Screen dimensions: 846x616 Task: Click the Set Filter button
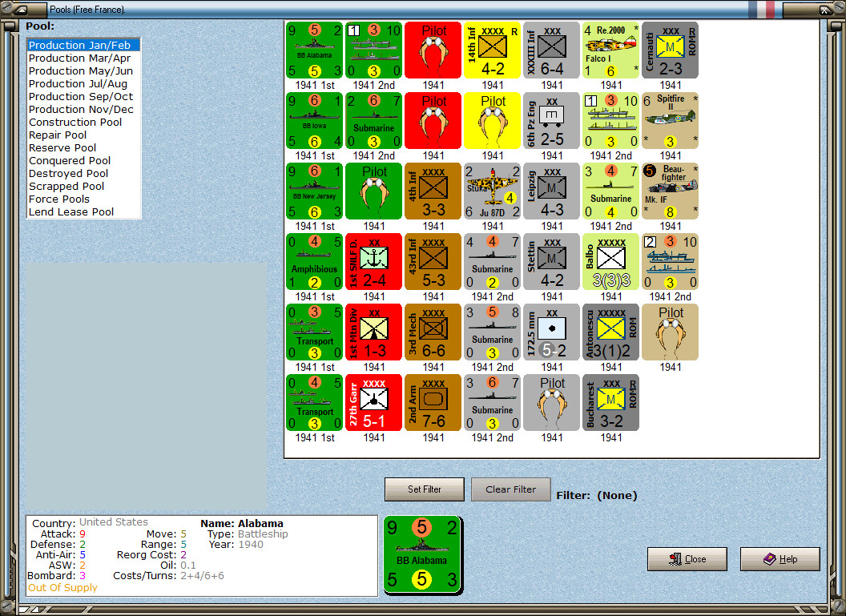click(424, 489)
